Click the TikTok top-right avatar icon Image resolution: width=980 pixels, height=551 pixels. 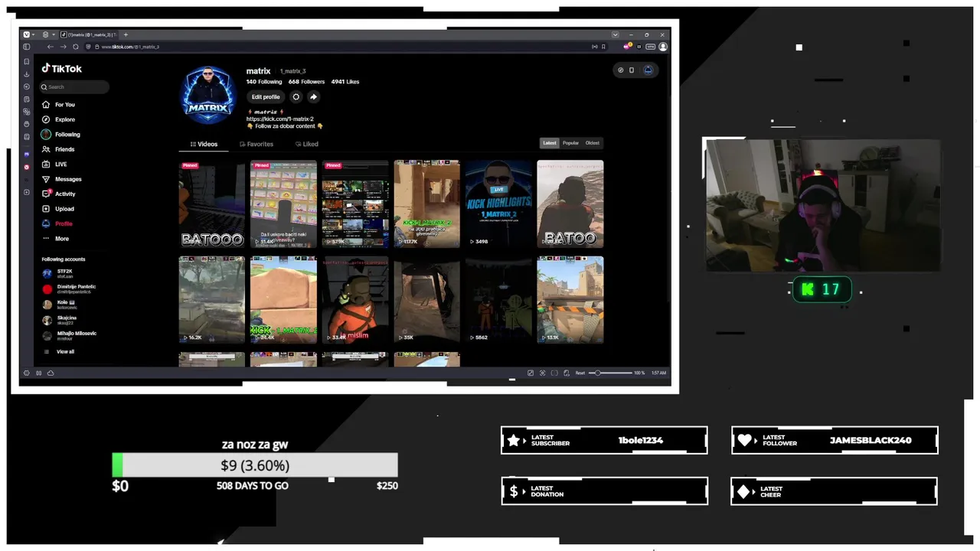[x=648, y=70]
